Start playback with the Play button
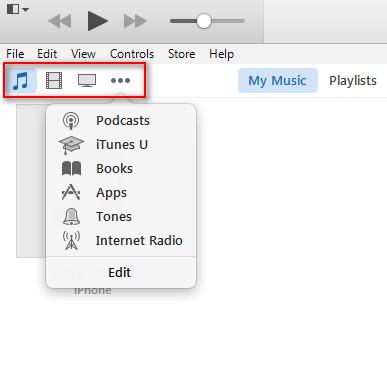The image size is (387, 366). point(97,21)
